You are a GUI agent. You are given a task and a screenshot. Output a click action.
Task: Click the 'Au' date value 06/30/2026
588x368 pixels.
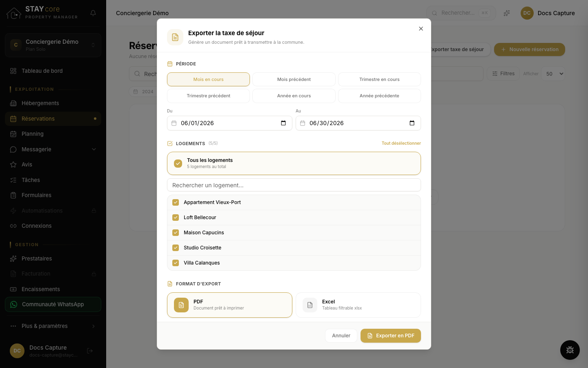click(x=327, y=123)
